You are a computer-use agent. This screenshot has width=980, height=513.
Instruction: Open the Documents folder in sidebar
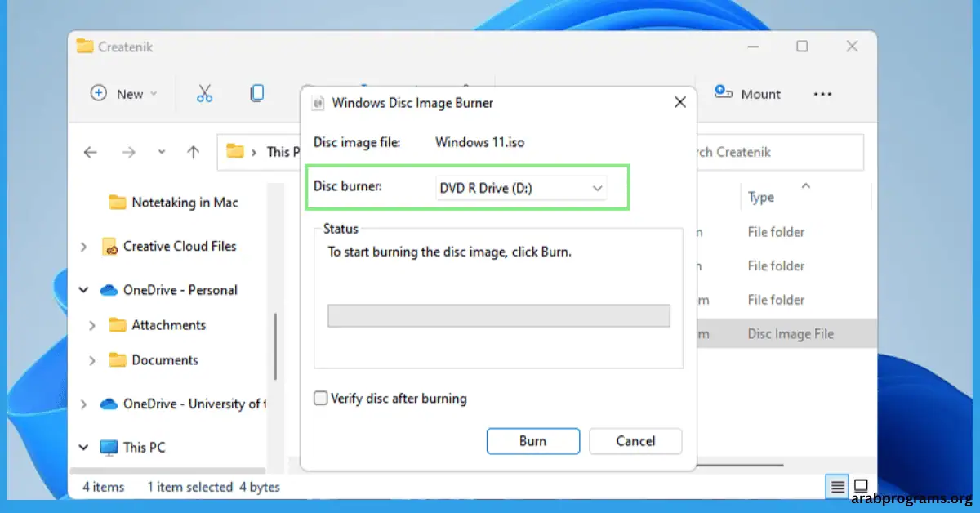pyautogui.click(x=154, y=360)
